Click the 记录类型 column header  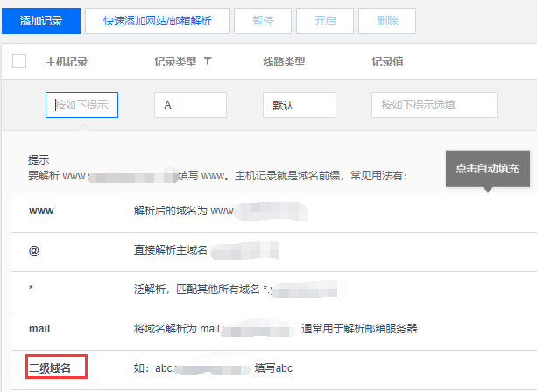(175, 62)
